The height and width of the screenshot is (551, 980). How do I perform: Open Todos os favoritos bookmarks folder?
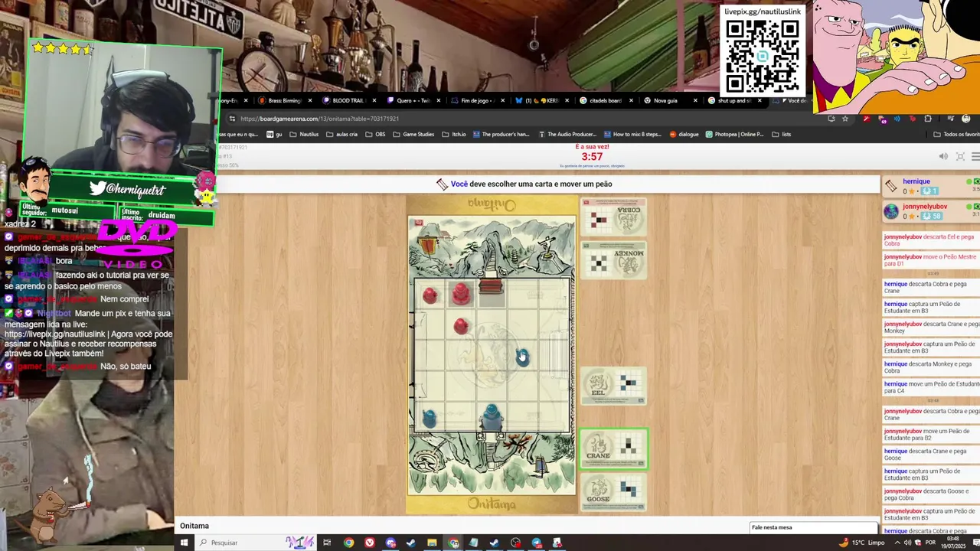click(956, 134)
